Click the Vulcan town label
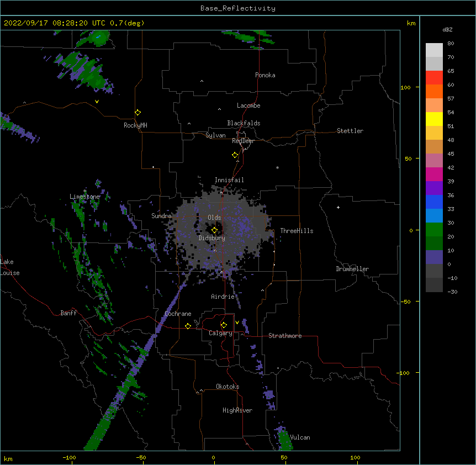 [x=300, y=437]
